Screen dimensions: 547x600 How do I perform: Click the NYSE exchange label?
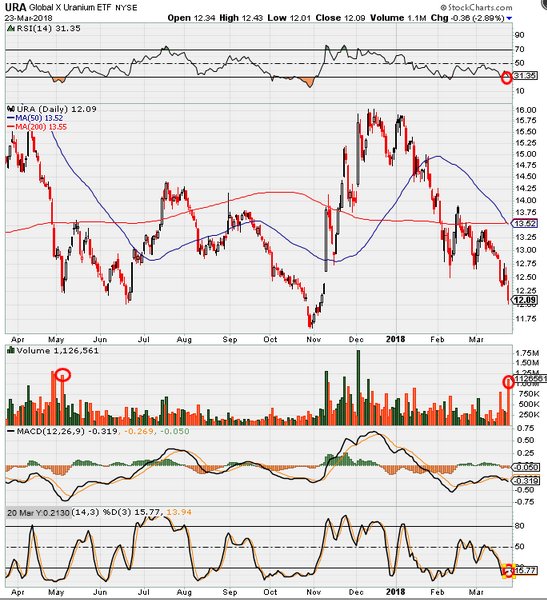(126, 8)
